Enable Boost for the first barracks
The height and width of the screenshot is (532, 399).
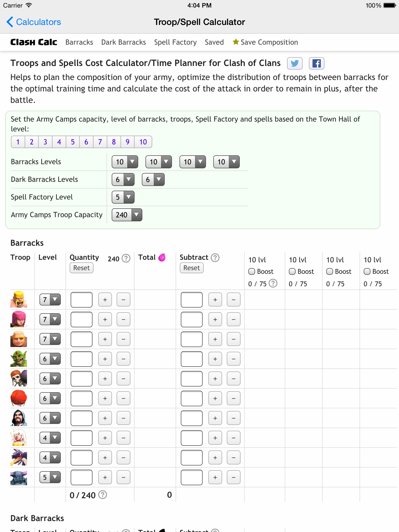[x=252, y=271]
